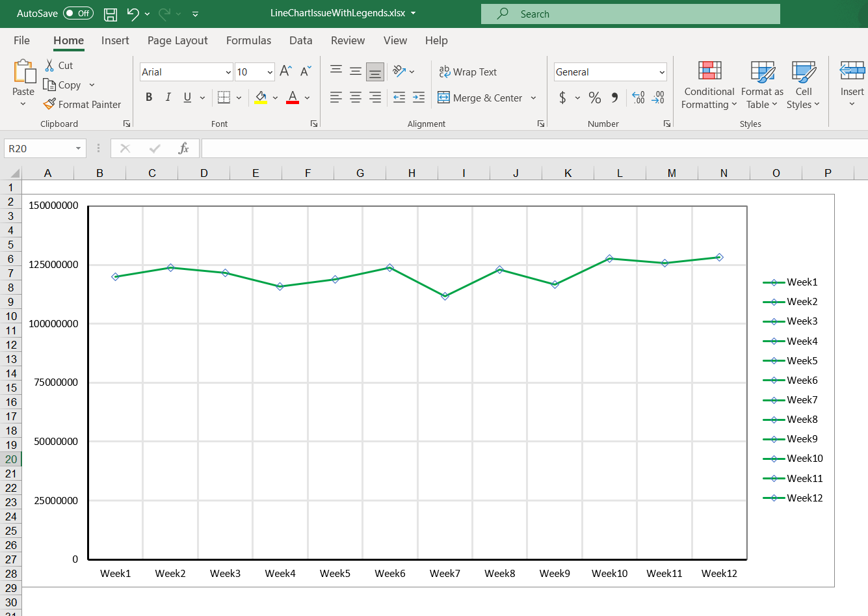Screen dimensions: 868x616
Task: Click the Redo arrow icon
Action: (165, 14)
